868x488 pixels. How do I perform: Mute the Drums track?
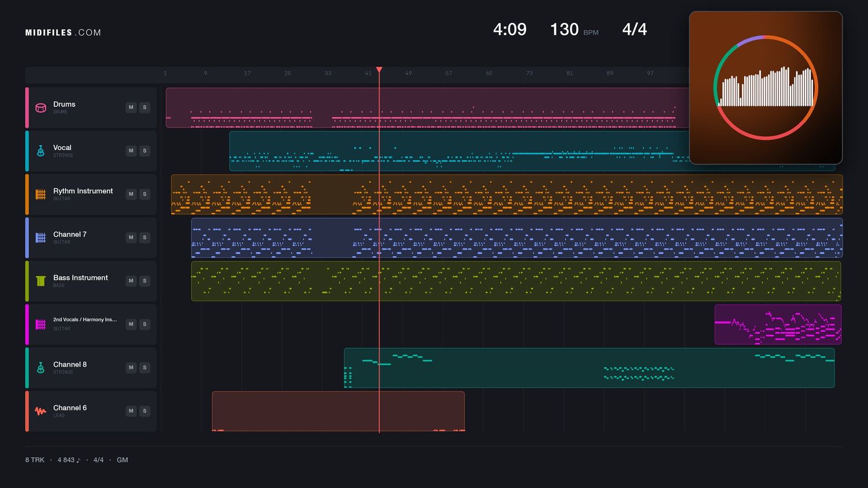131,108
